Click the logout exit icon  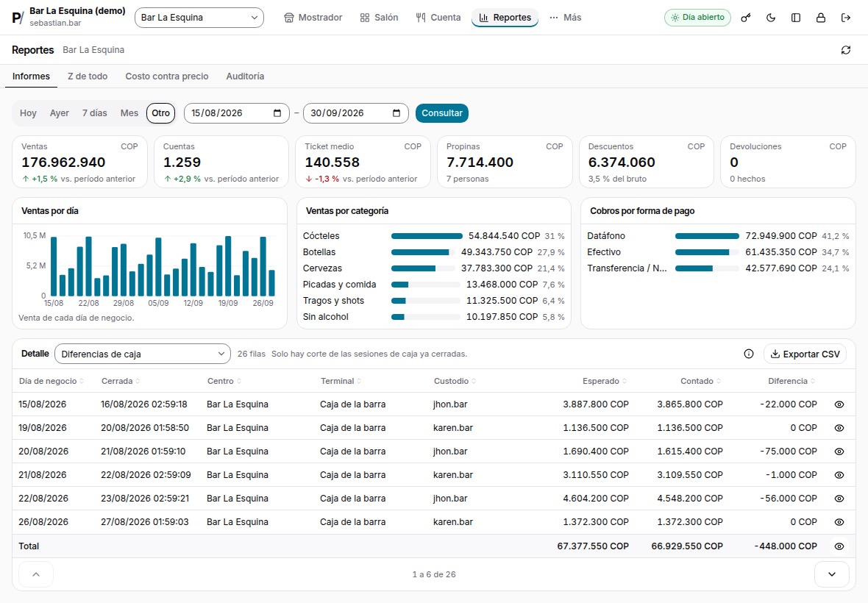point(845,18)
